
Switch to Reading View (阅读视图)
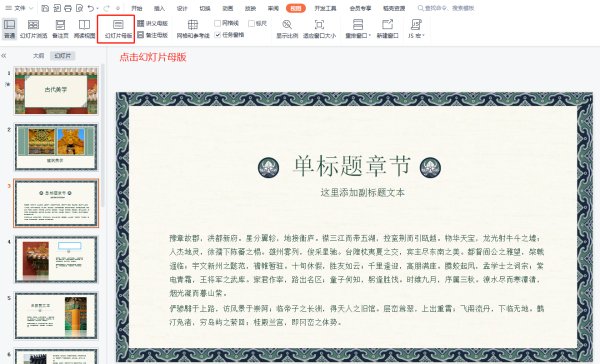coord(84,29)
